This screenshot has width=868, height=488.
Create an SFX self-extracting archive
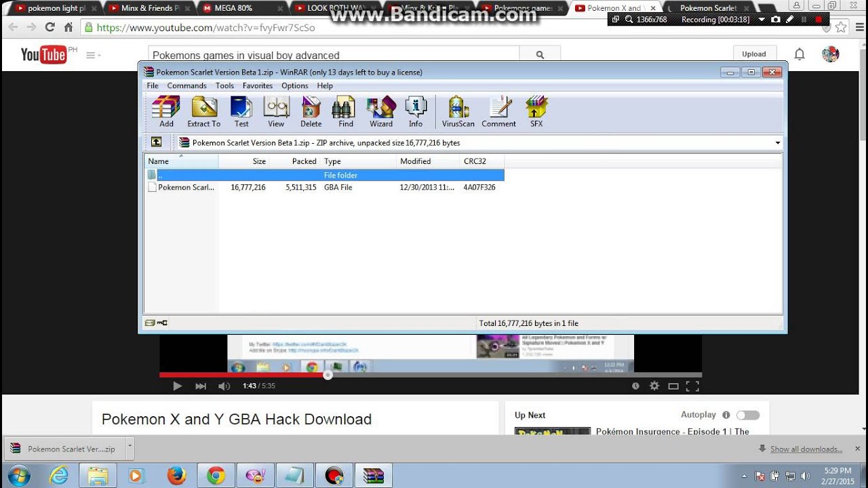(536, 112)
